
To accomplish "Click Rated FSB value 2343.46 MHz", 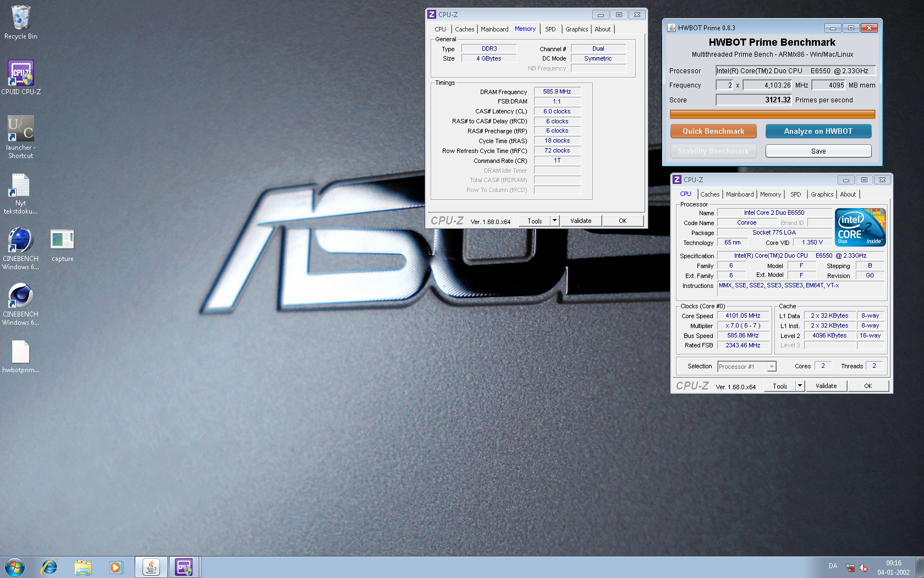I will (x=743, y=345).
